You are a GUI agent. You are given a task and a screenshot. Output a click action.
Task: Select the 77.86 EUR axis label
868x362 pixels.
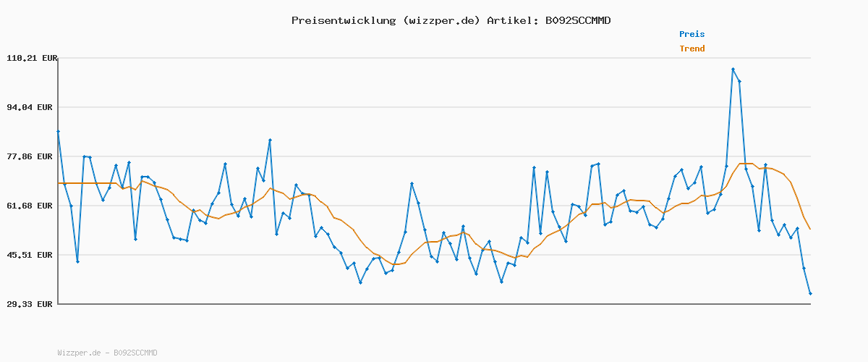[x=31, y=156]
